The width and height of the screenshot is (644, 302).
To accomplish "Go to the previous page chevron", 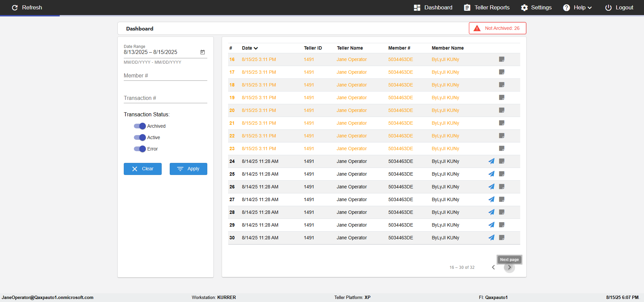I will tap(493, 267).
